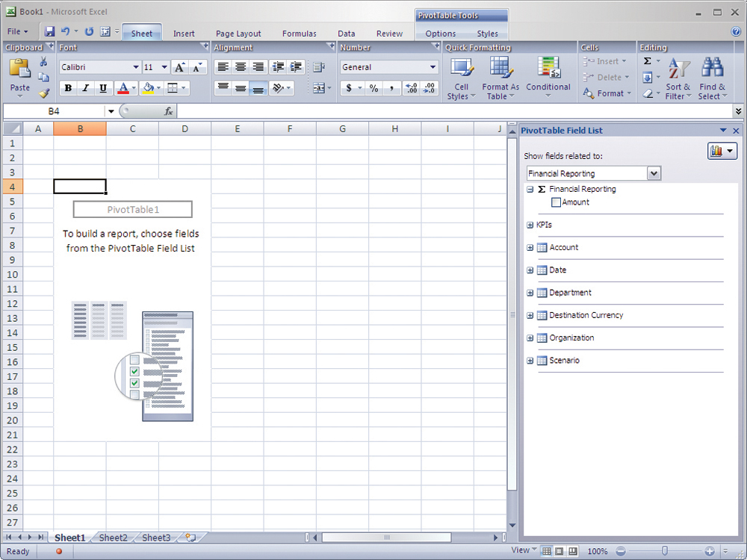Click the zoom out minus button
Screen dimensions: 747x560
point(620,551)
